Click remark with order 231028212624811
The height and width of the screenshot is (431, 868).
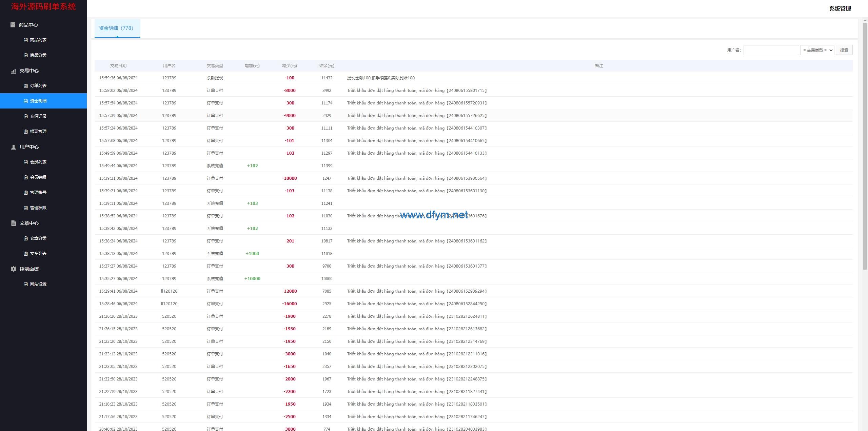click(x=417, y=316)
